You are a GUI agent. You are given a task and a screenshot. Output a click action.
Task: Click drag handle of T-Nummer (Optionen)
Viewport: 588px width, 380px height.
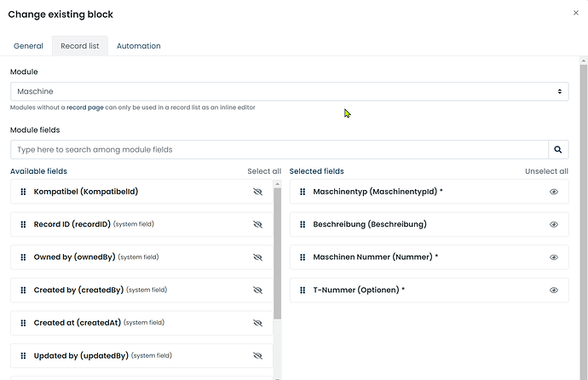(x=303, y=290)
